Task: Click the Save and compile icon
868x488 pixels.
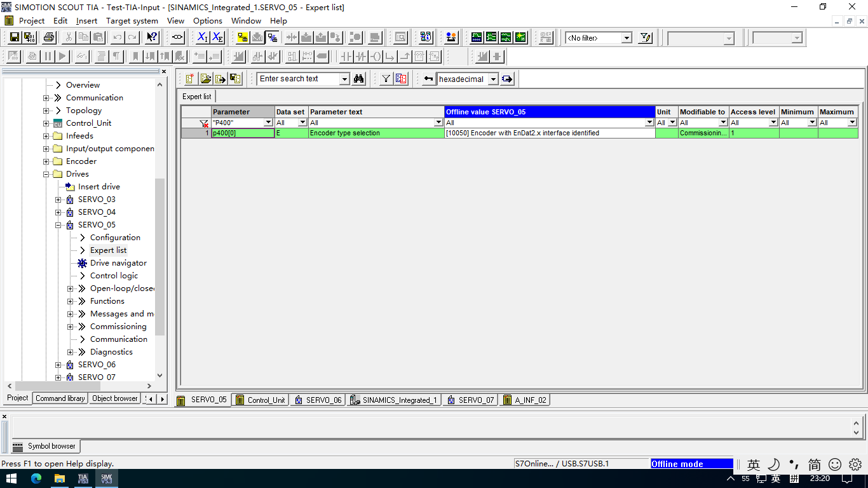Action: tap(29, 37)
